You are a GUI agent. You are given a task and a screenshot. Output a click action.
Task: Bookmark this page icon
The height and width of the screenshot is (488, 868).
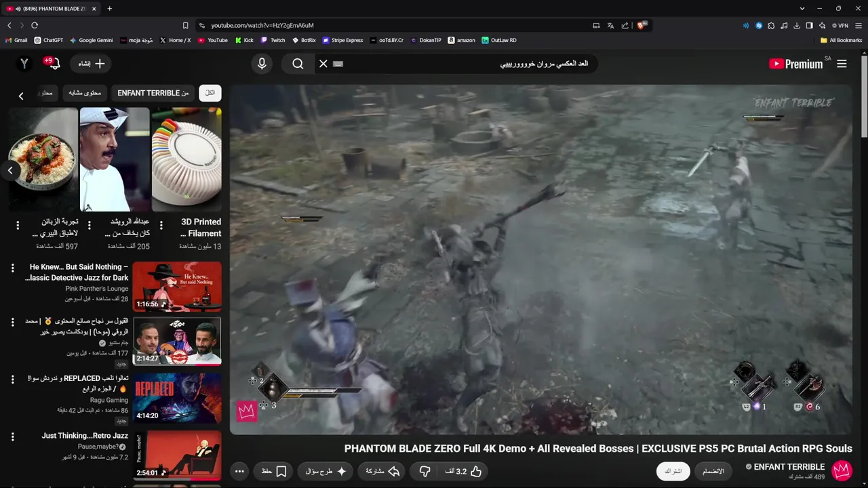185,25
